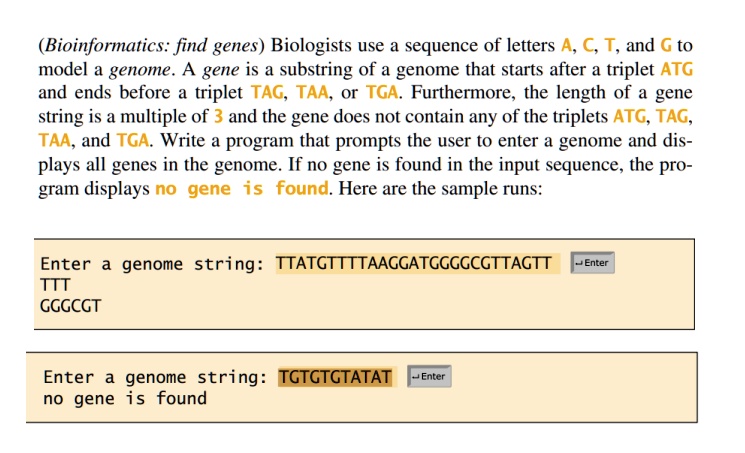Click 'Here are the sample runs:' text
The height and width of the screenshot is (453, 745).
(x=440, y=189)
